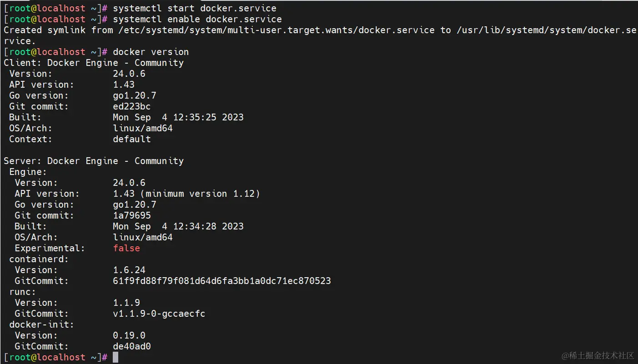Screen dimensions: 638x364
Task: Click the containerd version "1.6.24"
Action: click(129, 270)
